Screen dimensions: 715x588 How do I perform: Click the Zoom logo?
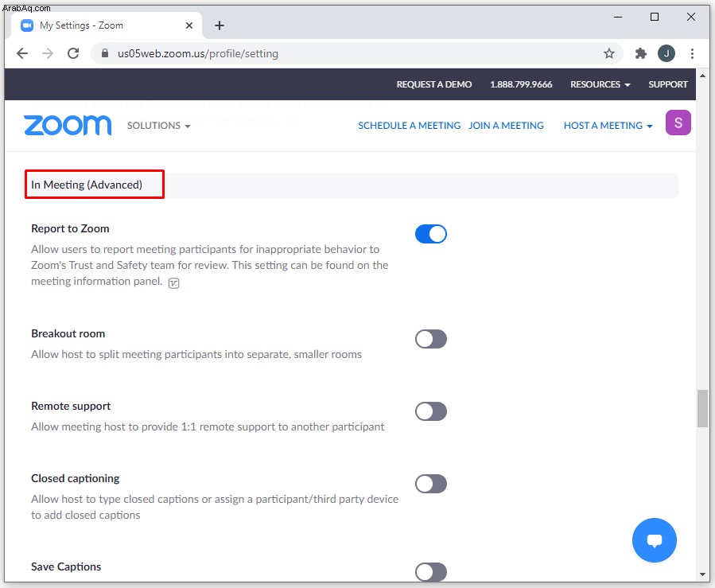point(68,126)
